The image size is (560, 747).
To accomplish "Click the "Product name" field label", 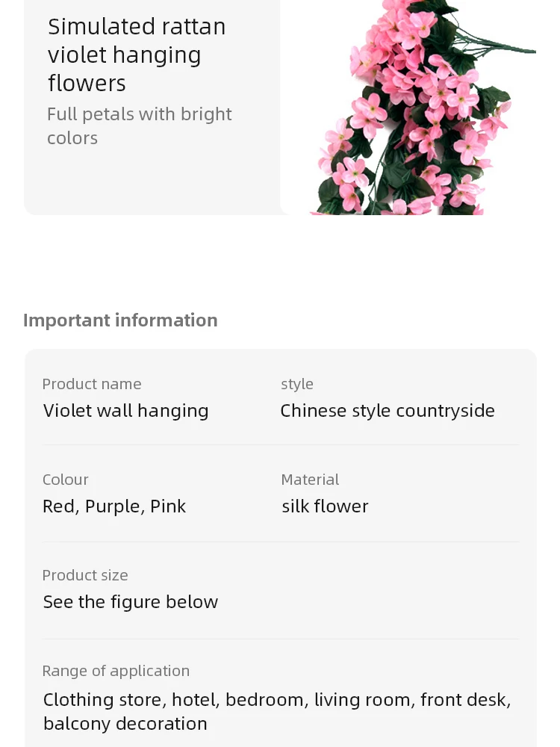I will pos(91,384).
